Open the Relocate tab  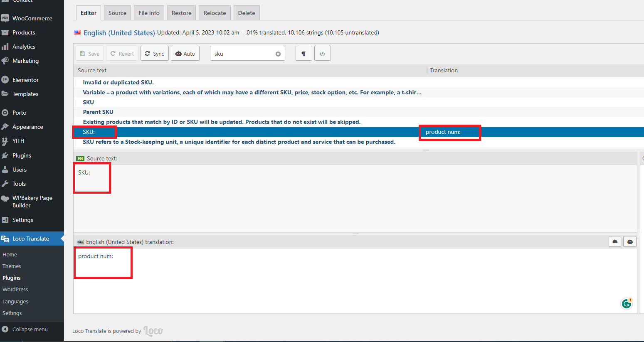click(215, 13)
